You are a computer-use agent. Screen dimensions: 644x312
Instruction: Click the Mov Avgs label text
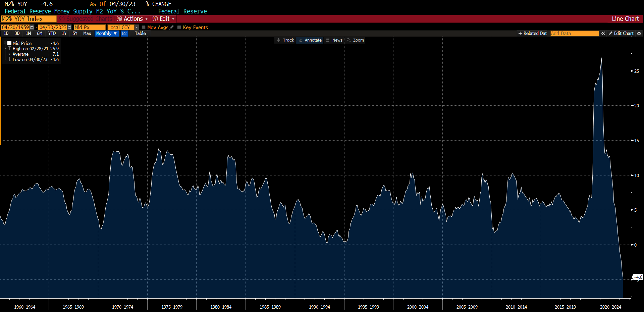[158, 28]
